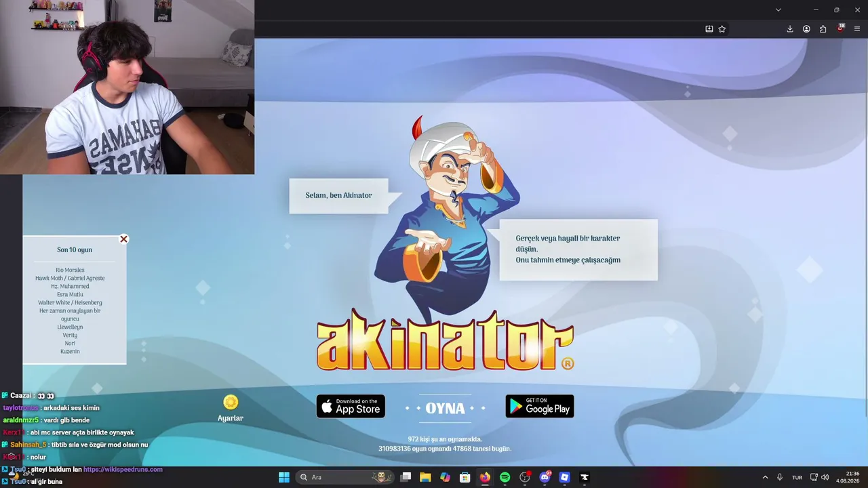The height and width of the screenshot is (488, 868).
Task: Bookmark this page with the star icon
Action: point(722,29)
